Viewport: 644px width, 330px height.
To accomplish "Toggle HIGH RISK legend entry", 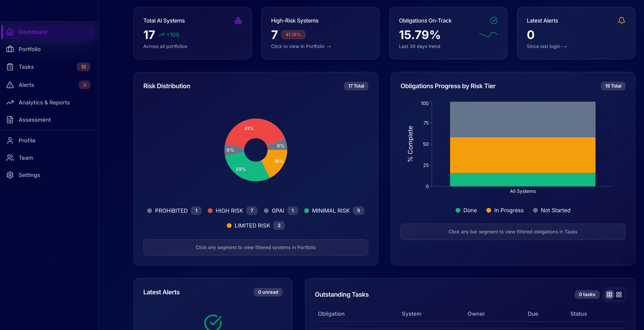I will (229, 211).
